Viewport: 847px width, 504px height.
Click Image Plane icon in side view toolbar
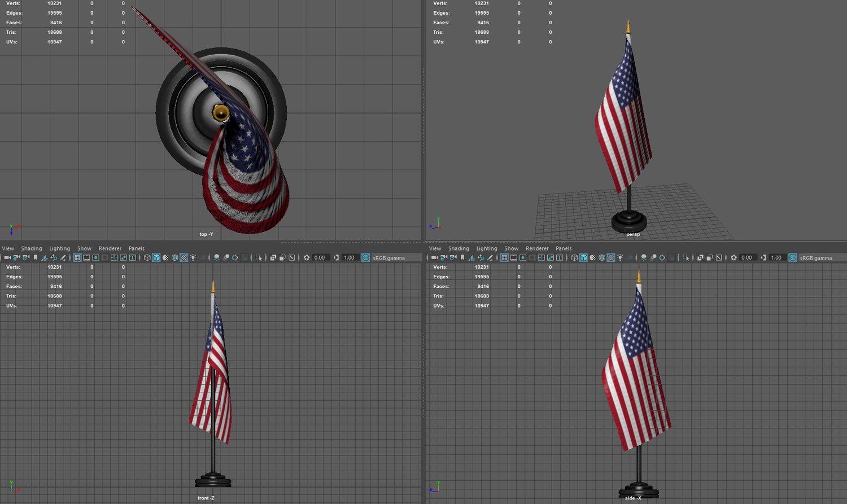[x=471, y=257]
